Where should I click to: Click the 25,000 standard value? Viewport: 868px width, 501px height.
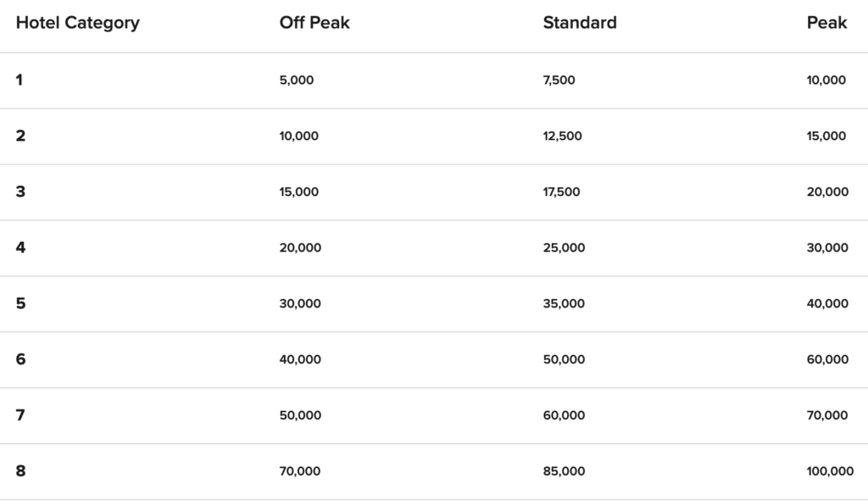(564, 248)
